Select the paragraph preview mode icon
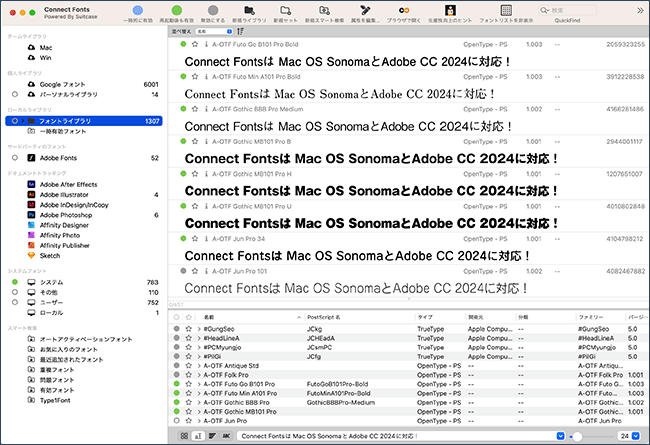This screenshot has width=650, height=445. [x=212, y=436]
